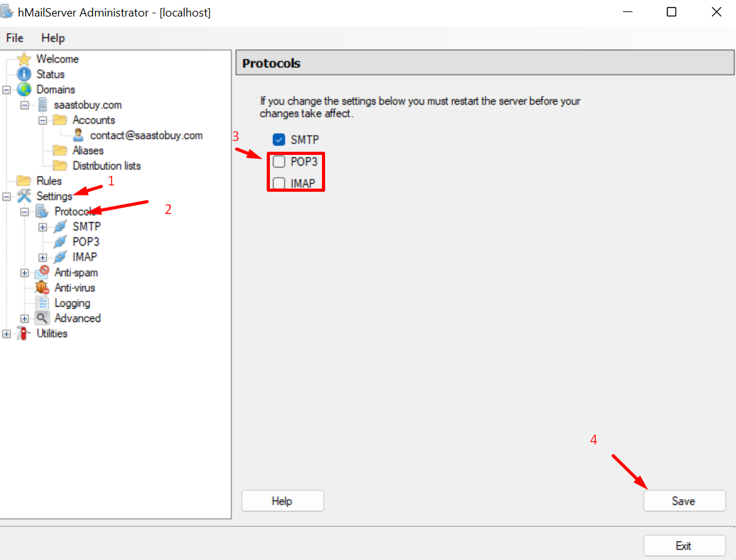Expand the SMTP tree node
Viewport: 736px width, 560px height.
(42, 226)
